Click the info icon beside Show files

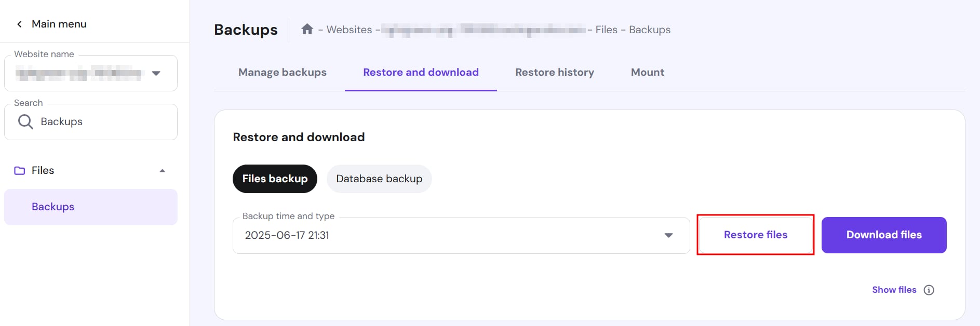coord(929,290)
